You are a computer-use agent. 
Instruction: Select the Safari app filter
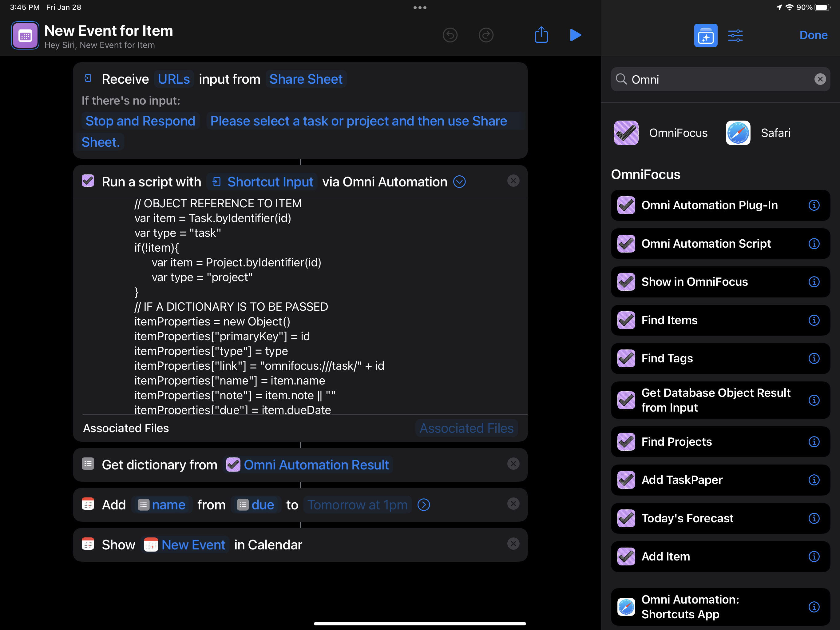click(x=758, y=133)
